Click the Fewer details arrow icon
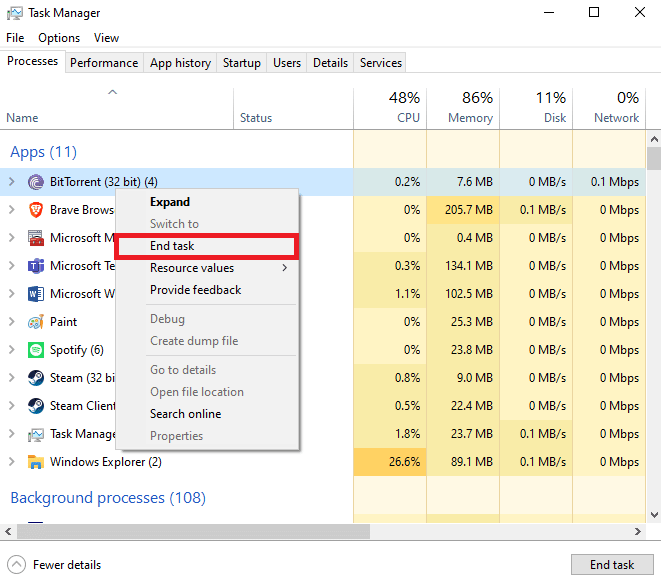Screen dimensions: 661x587 [x=16, y=565]
